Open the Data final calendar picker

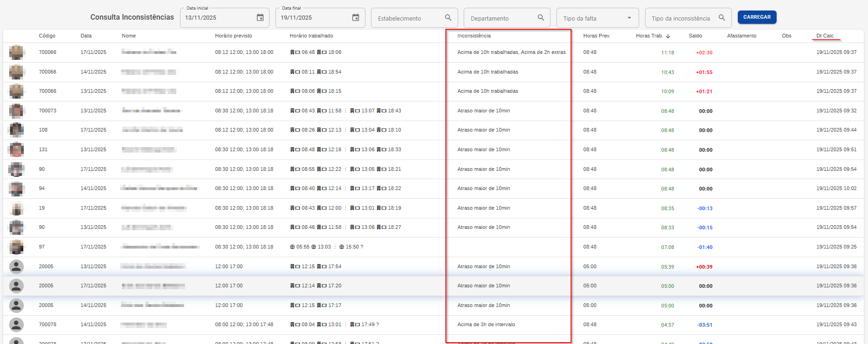point(355,18)
